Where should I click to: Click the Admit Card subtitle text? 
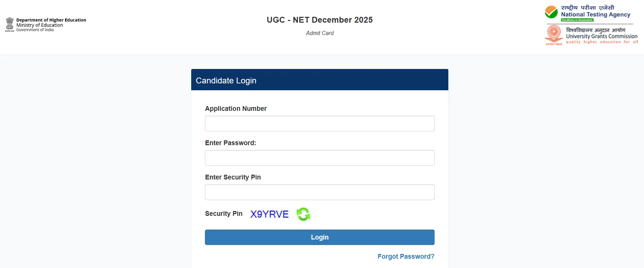point(320,33)
